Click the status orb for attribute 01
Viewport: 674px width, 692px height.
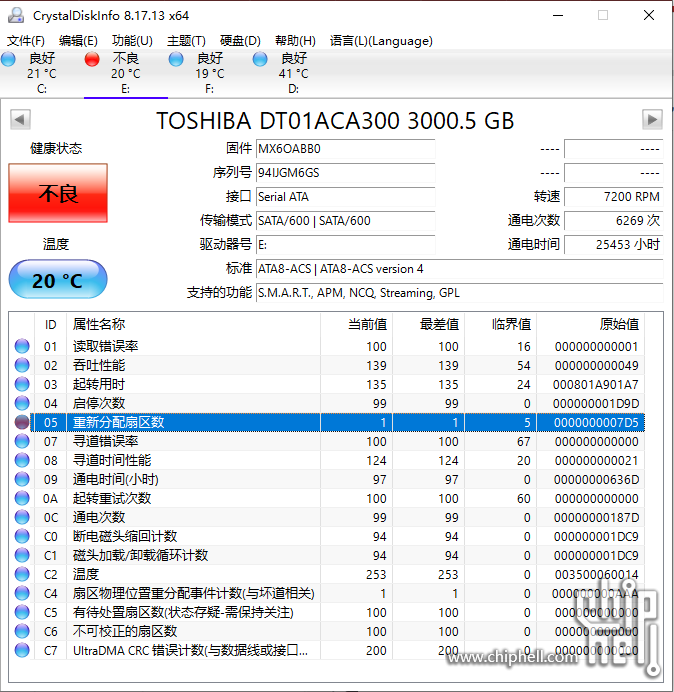pyautogui.click(x=22, y=346)
